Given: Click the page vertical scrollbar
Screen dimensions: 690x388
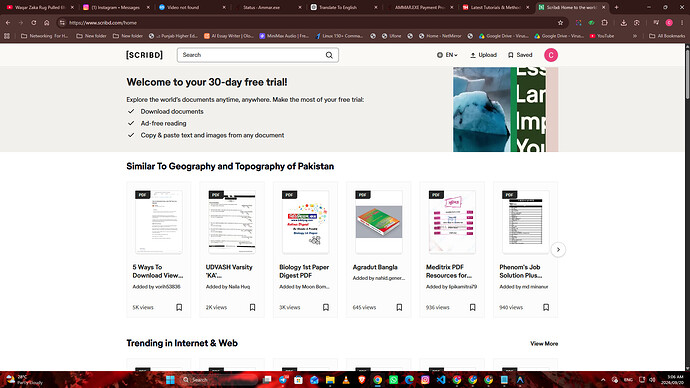Looking at the screenshot, I should coord(687,73).
